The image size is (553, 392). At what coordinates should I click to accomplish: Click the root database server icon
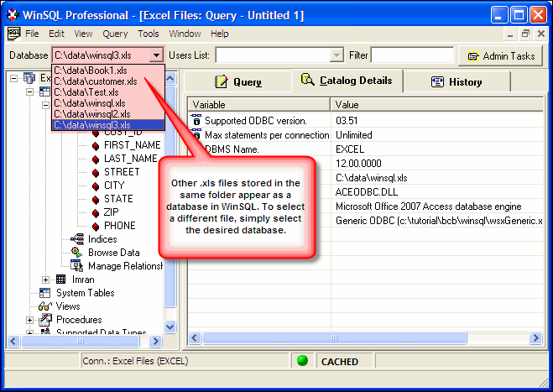tap(29, 77)
